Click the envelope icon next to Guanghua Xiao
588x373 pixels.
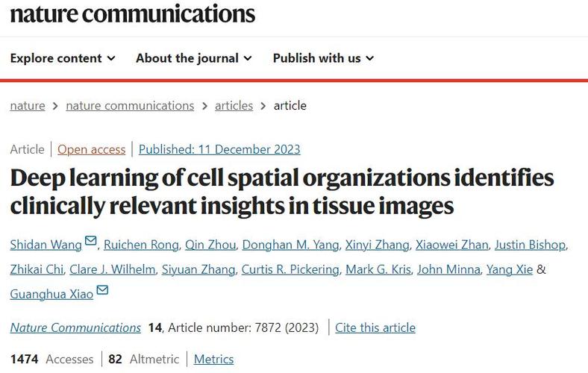pos(102,289)
